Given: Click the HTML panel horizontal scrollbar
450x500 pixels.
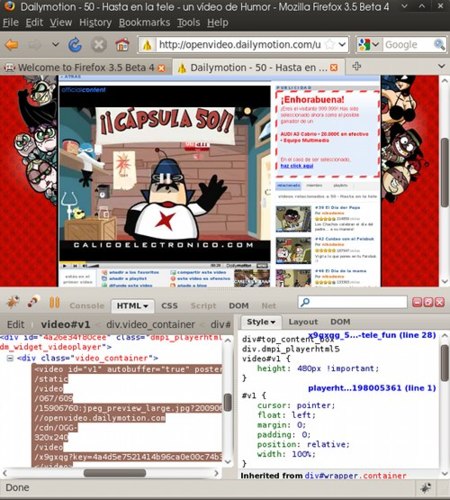Looking at the screenshot, I should click(114, 473).
